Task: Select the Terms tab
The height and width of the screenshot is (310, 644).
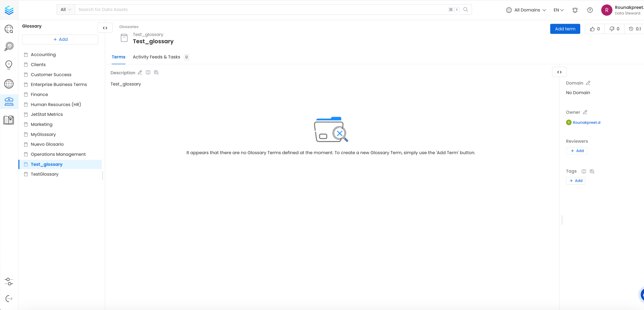Action: click(118, 57)
